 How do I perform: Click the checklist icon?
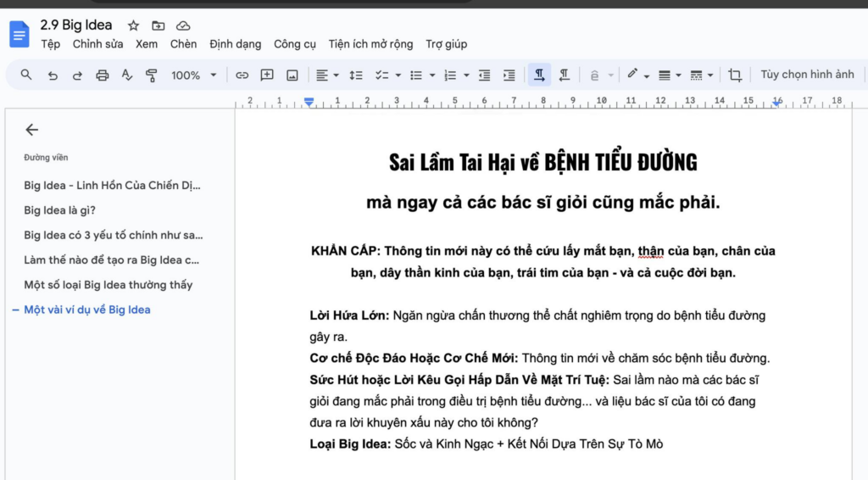coord(381,75)
